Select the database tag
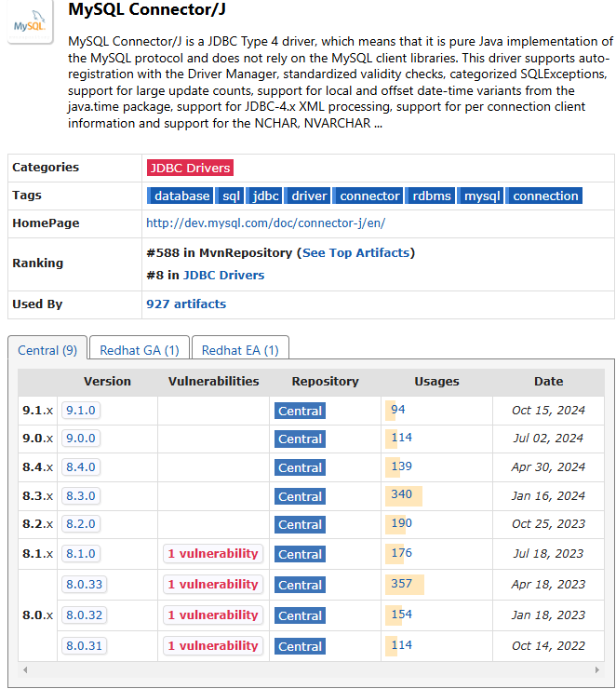 point(180,196)
